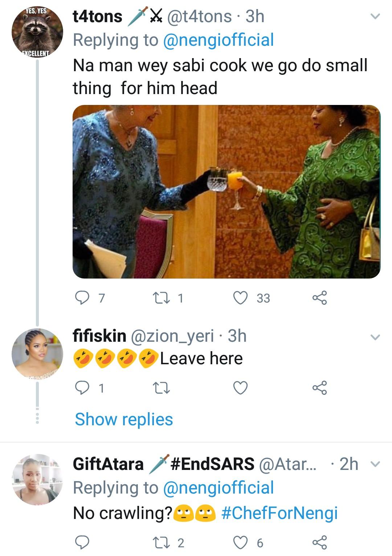Screen dimensions: 392x556
Task: Like fifiskin's 'Leave here' tweet
Action: (240, 388)
